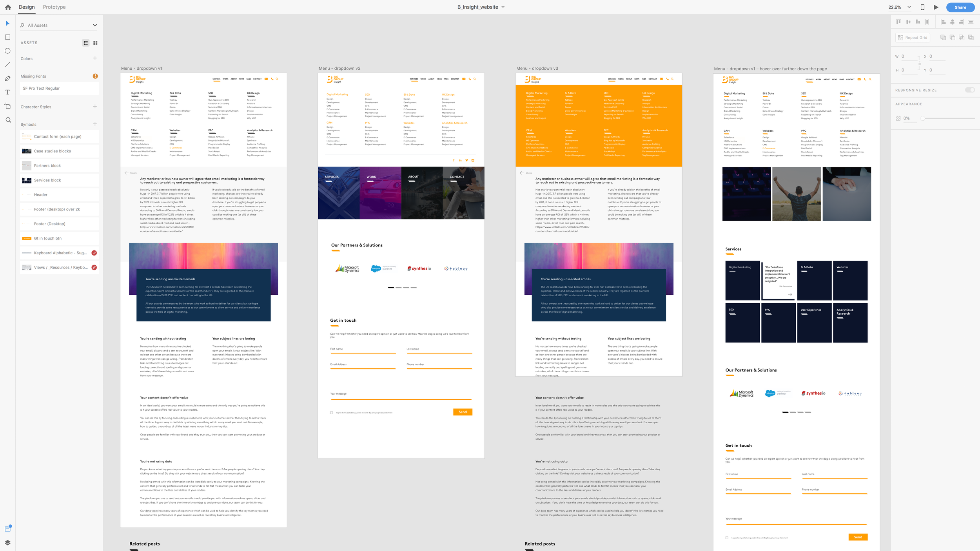Image resolution: width=980 pixels, height=551 pixels.
Task: Select the Pen tool
Action: click(7, 78)
